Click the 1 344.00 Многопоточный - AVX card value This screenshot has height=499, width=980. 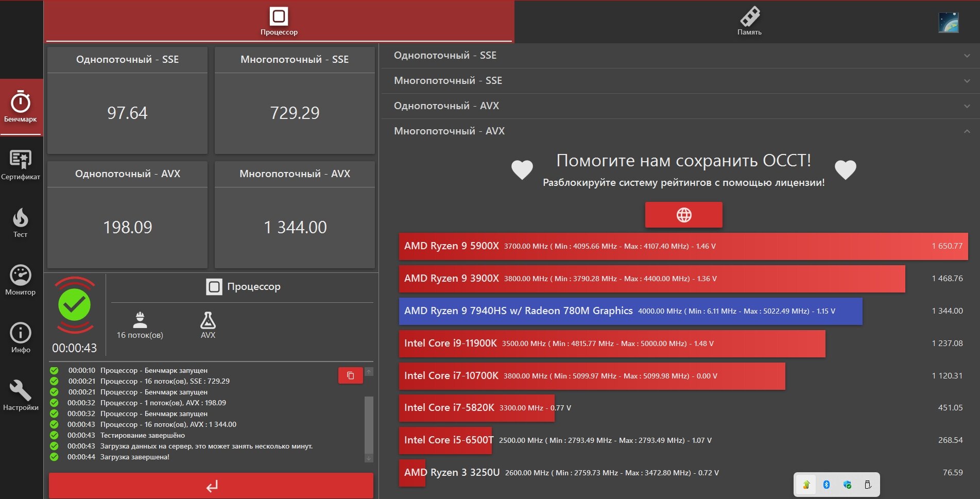(295, 227)
